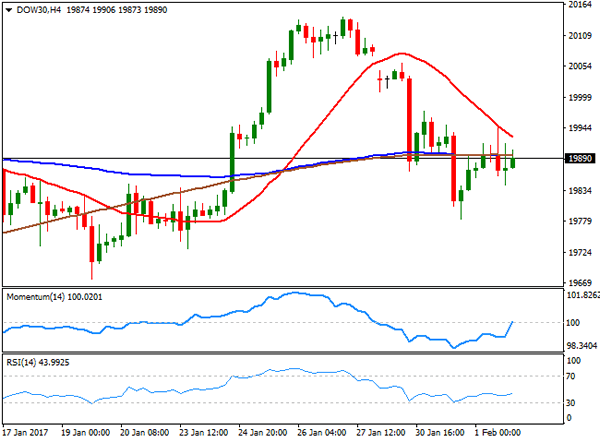Click time axis label 19 Jan 00:00

point(85,433)
